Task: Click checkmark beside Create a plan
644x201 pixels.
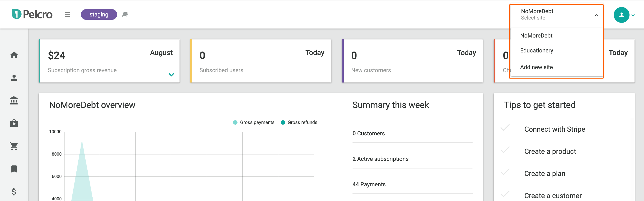Action: (505, 172)
